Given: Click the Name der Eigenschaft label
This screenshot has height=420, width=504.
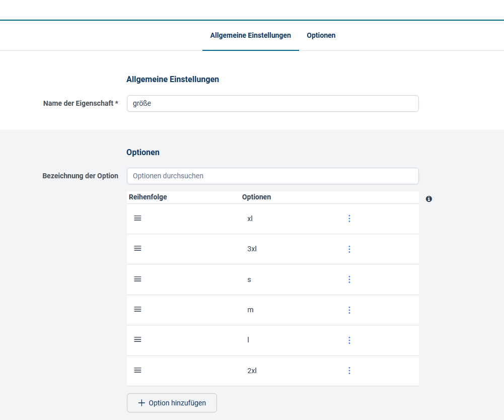Looking at the screenshot, I should [81, 103].
